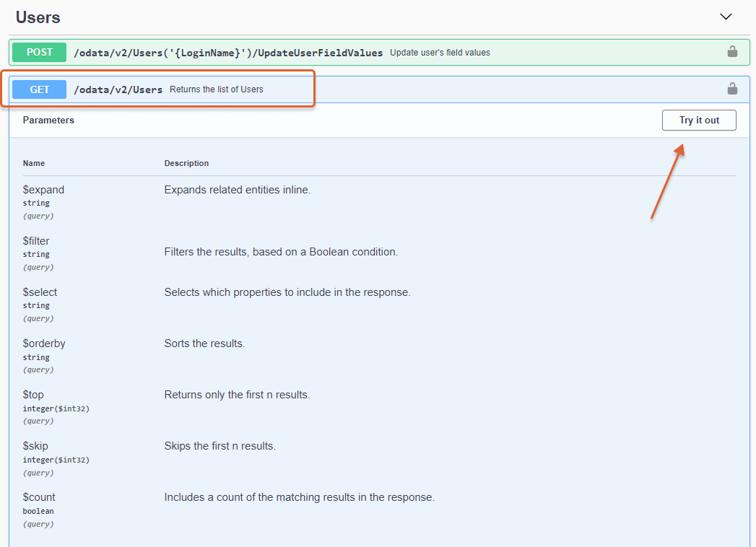Click the $filter parameter name
756x547 pixels.
click(36, 241)
